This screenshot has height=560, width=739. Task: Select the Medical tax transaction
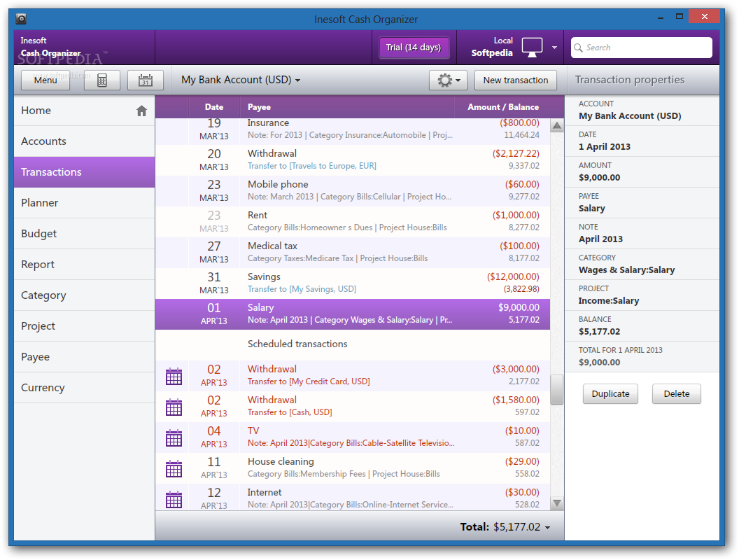(x=353, y=252)
